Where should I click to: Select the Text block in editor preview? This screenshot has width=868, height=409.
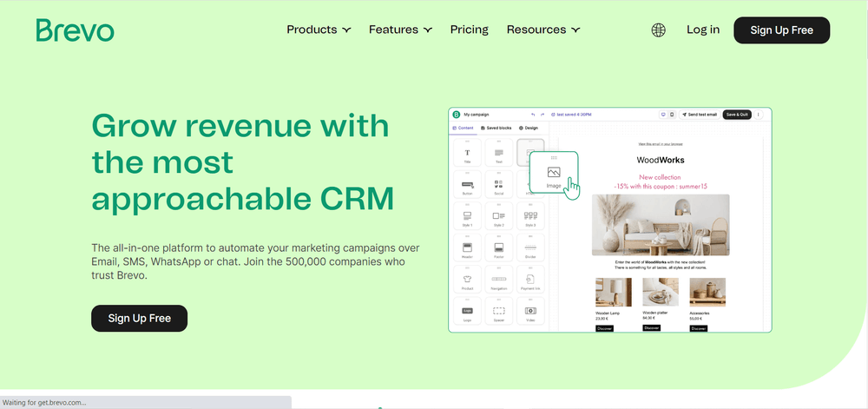pyautogui.click(x=499, y=152)
